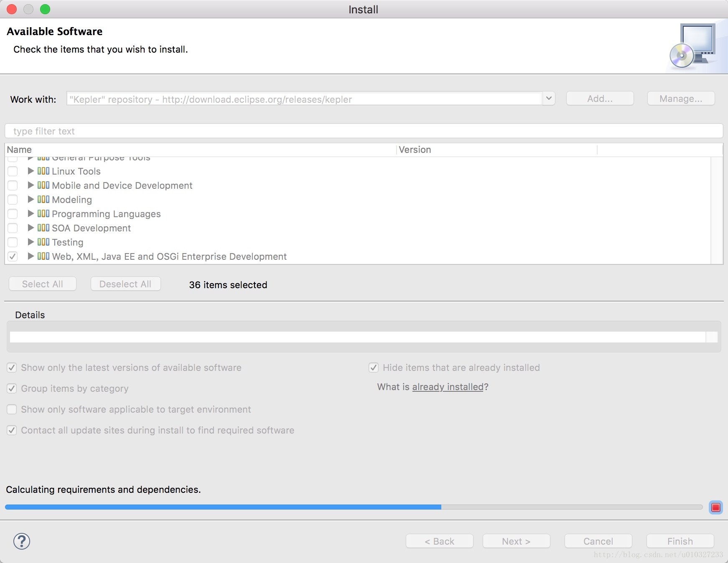The height and width of the screenshot is (563, 728).
Task: Toggle Group items by category checkbox
Action: click(x=12, y=388)
